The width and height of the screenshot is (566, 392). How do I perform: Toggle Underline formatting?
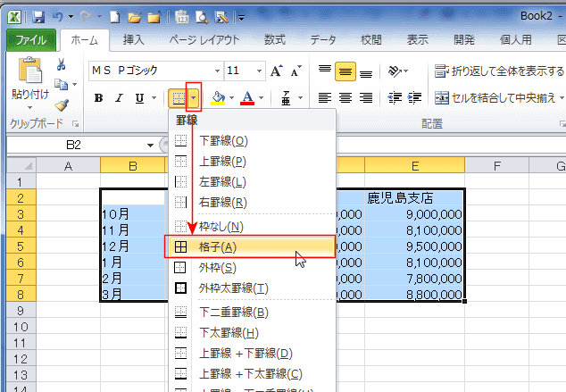click(x=139, y=98)
